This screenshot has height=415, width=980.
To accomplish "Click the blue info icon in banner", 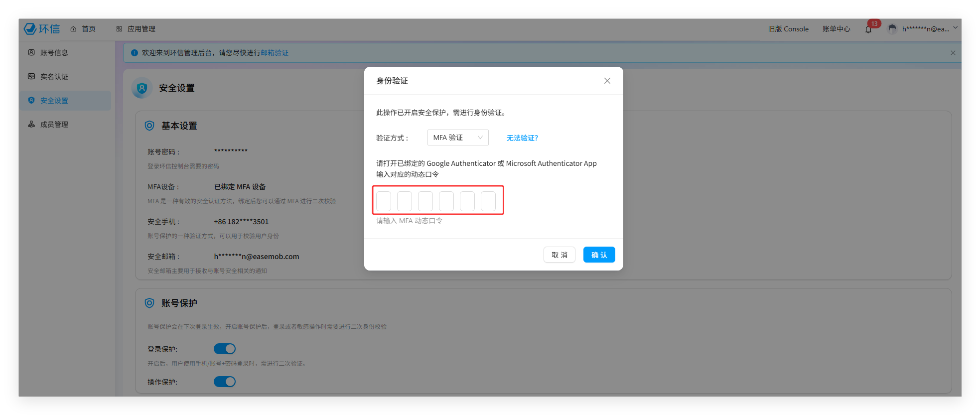I will click(134, 53).
